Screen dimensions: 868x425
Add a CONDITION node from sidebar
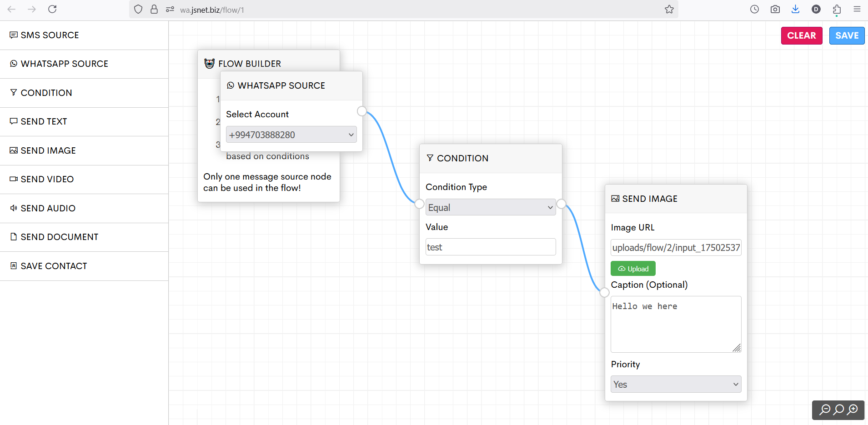(84, 93)
